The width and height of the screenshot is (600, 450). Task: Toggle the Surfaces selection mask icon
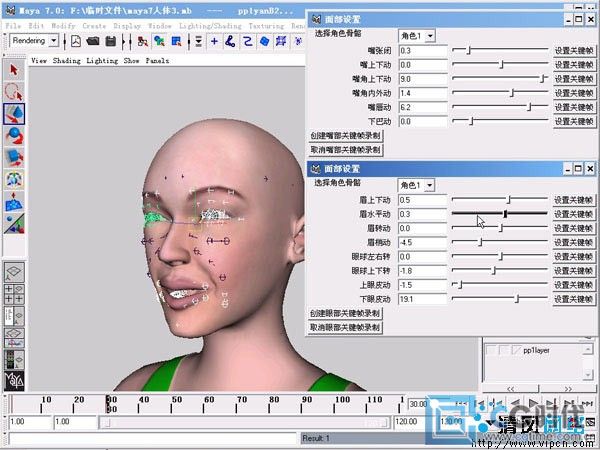(264, 41)
